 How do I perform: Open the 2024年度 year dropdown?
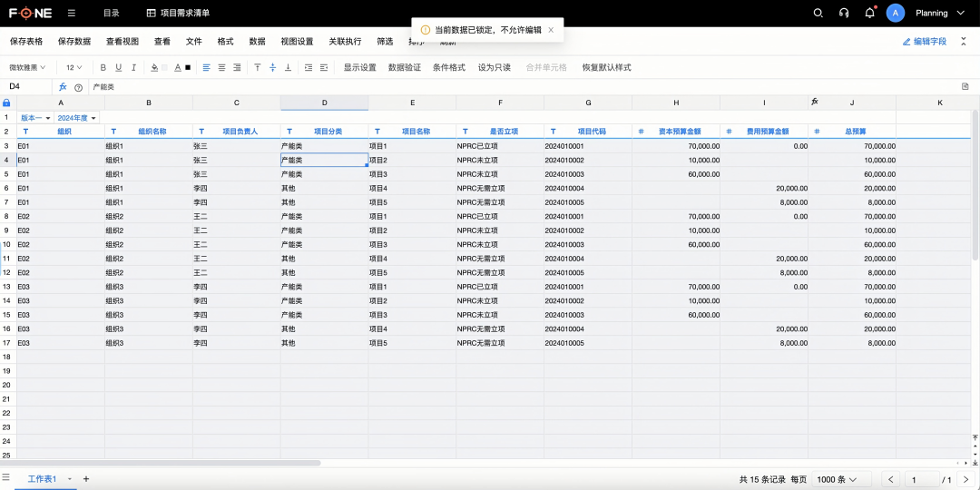[76, 117]
